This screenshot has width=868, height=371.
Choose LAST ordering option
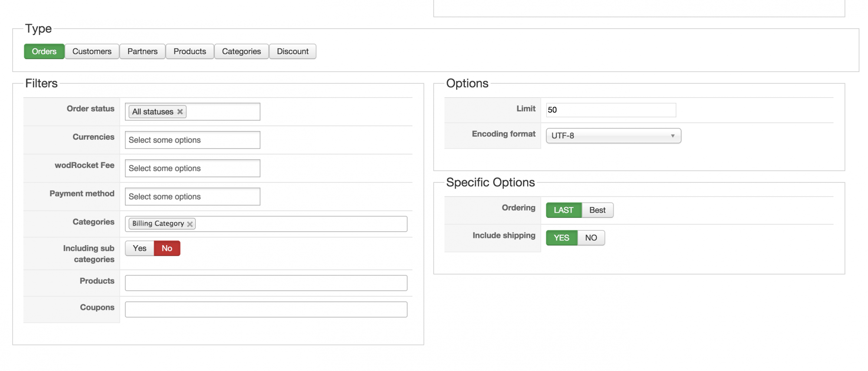tap(563, 210)
